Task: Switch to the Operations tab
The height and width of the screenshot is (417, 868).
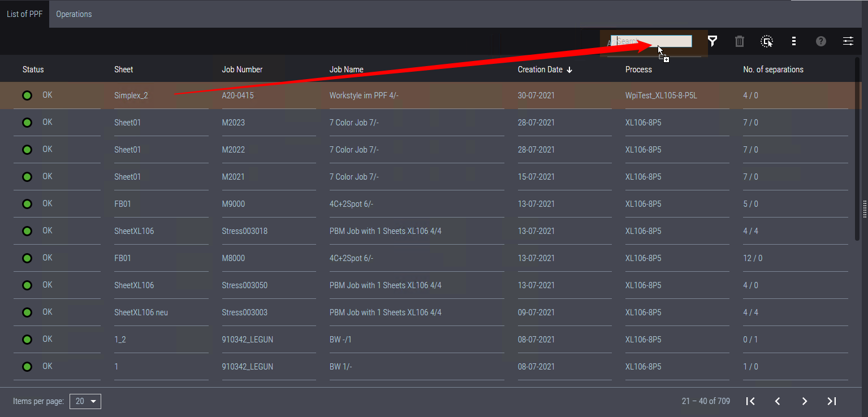Action: [x=74, y=14]
